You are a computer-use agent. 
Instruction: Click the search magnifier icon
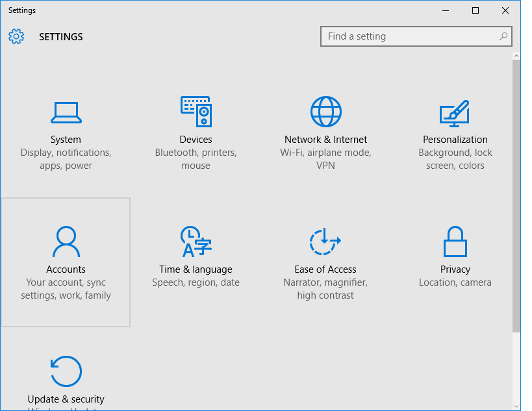pos(503,36)
